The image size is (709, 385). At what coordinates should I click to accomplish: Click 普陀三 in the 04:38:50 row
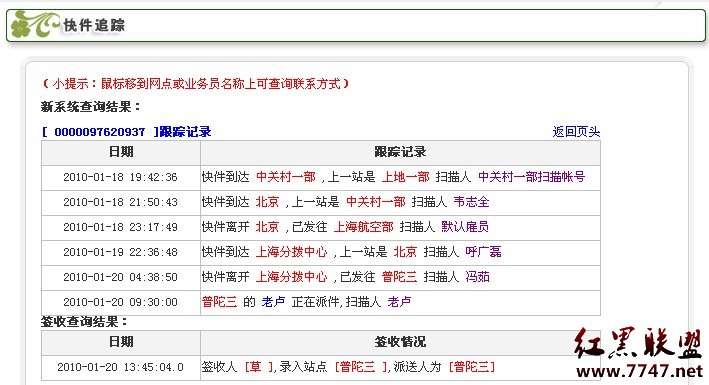pyautogui.click(x=399, y=277)
